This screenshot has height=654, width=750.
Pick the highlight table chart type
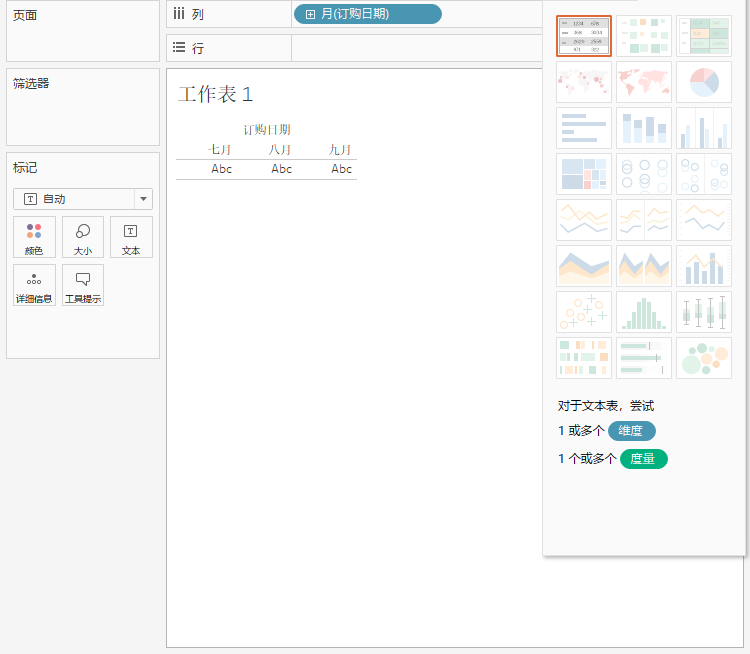tap(704, 36)
